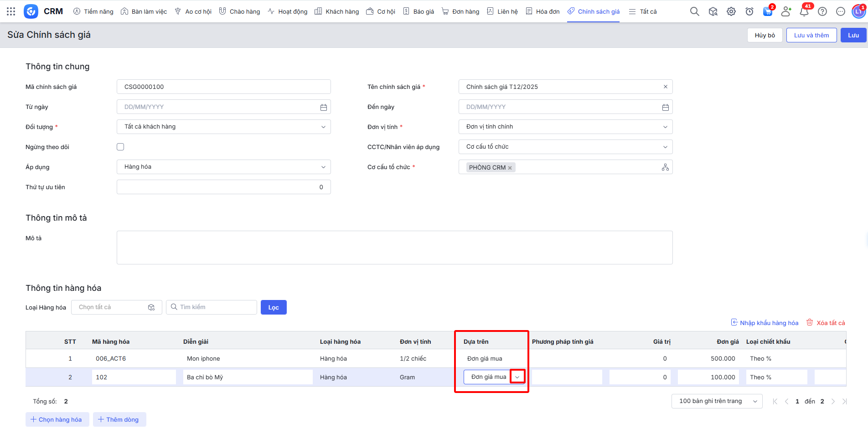Click into the Mô tả text area

tap(394, 248)
